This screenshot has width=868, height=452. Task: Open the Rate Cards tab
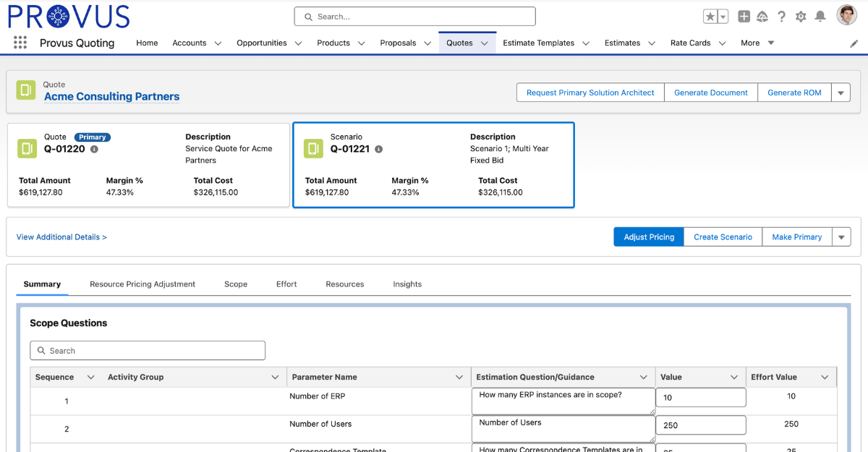[x=691, y=43]
